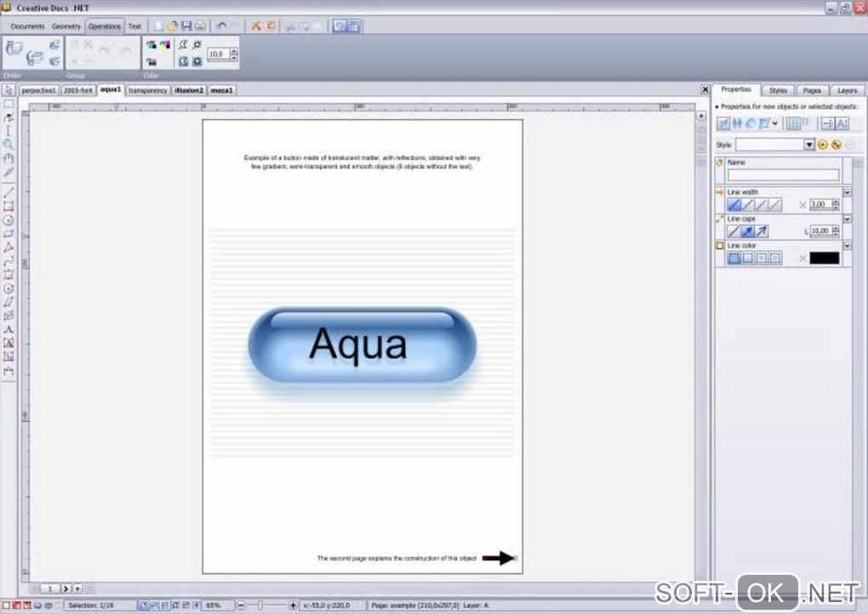Switch to the Styles panel tab
The image size is (868, 614).
tap(778, 90)
